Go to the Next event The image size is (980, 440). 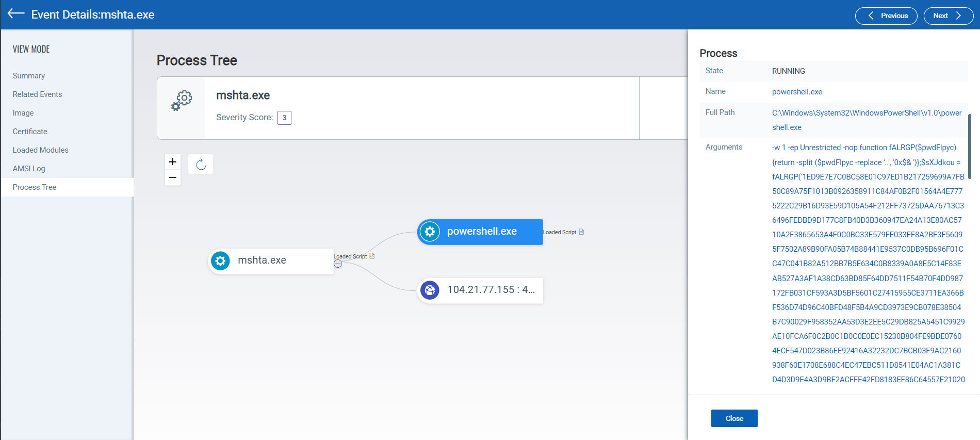948,15
